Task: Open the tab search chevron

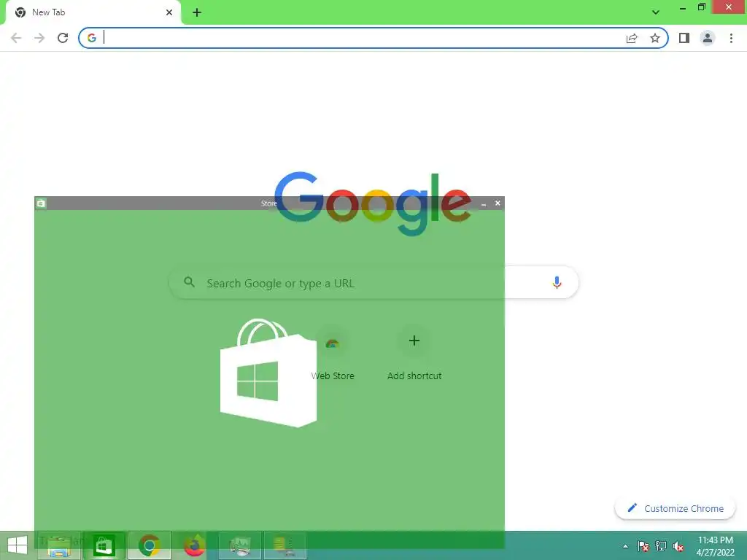Action: (x=656, y=12)
